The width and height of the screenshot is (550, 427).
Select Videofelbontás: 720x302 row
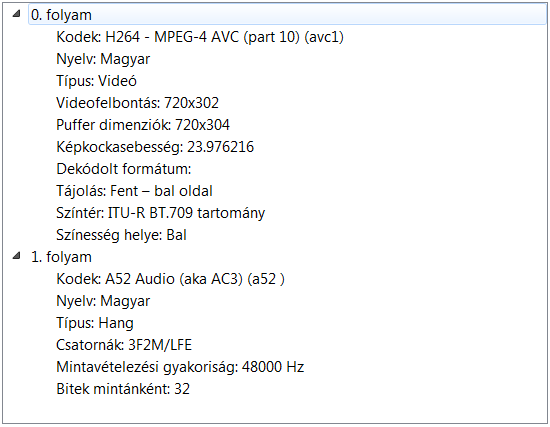click(138, 103)
